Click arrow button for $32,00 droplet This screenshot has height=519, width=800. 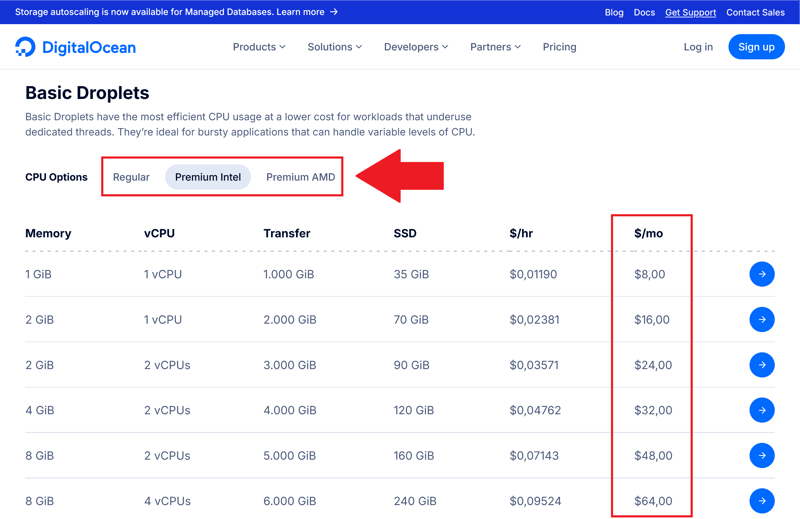[x=762, y=410]
